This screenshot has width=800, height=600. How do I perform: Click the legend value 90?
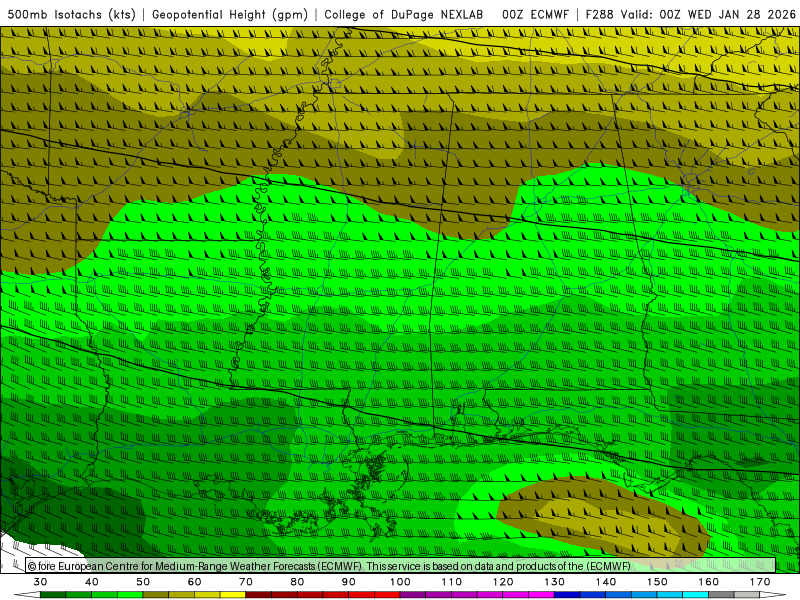click(x=349, y=582)
